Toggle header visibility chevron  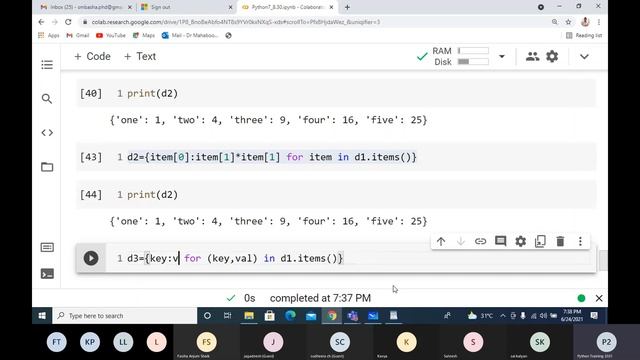click(x=584, y=56)
